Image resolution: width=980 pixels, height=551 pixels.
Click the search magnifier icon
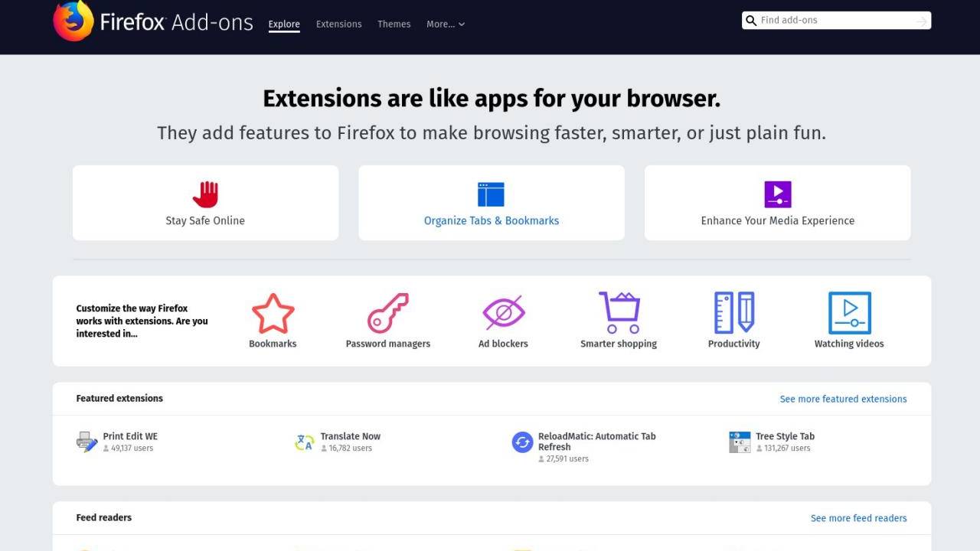click(x=751, y=21)
